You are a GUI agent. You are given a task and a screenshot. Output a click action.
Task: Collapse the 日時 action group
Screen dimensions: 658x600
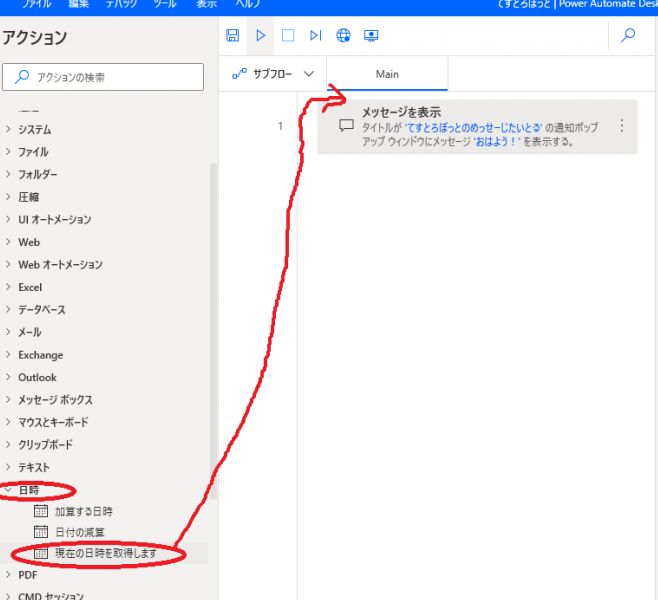(x=30, y=490)
